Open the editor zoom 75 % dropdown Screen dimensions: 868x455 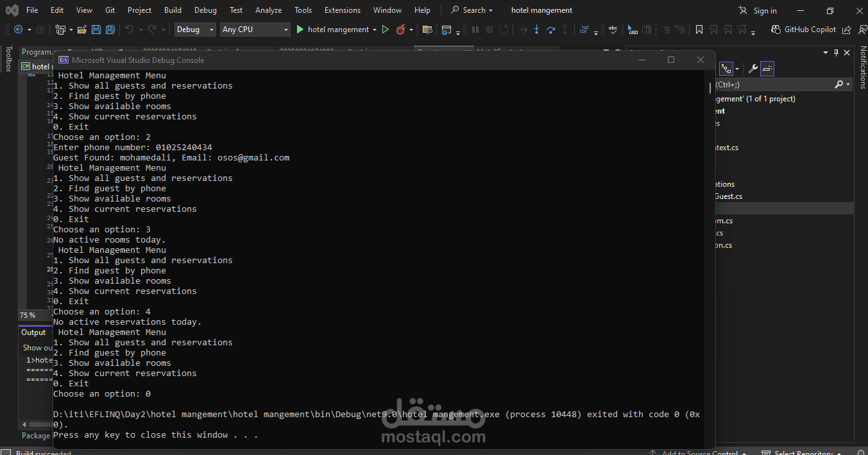[x=35, y=315]
